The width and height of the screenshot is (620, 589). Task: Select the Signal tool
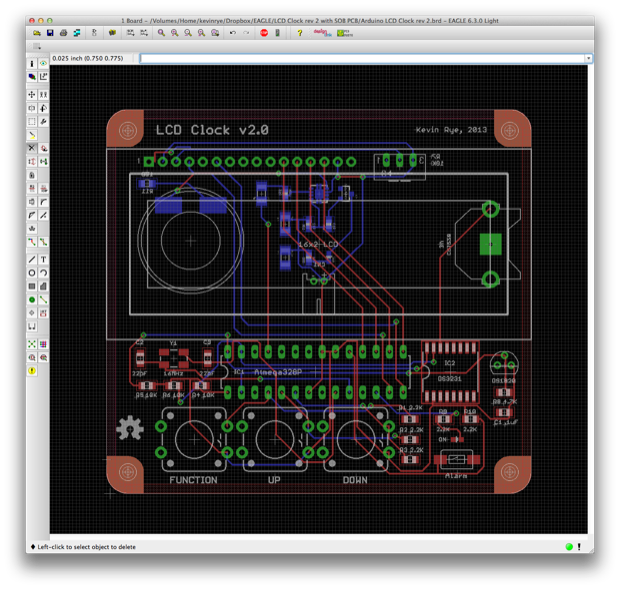point(43,300)
